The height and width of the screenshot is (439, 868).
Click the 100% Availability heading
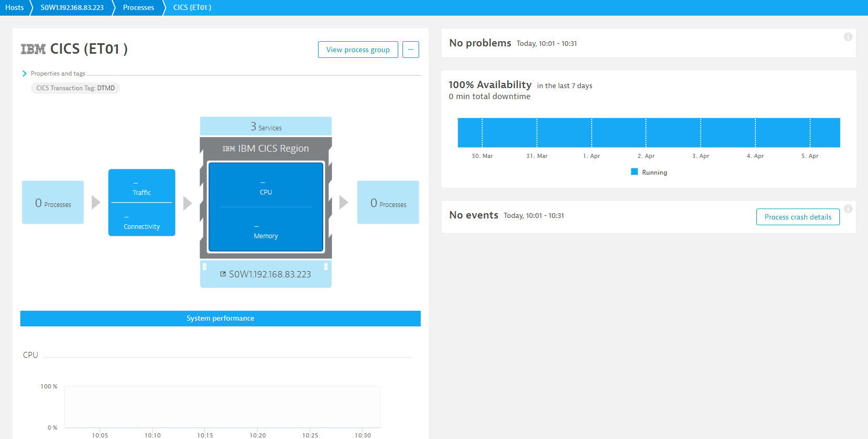point(490,84)
